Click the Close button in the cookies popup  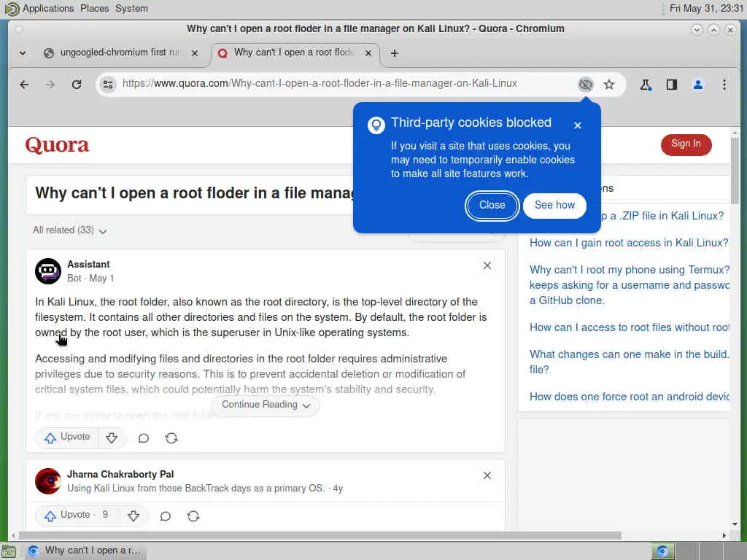click(492, 205)
